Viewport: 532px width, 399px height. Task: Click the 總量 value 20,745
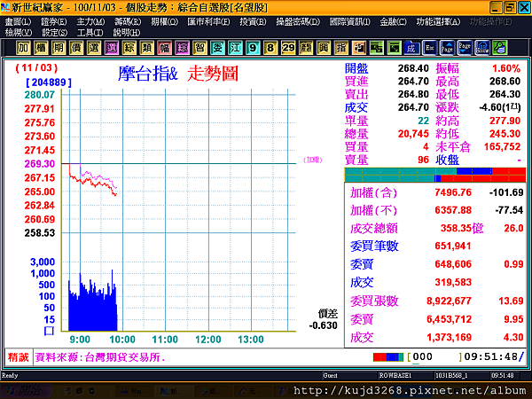pos(413,134)
